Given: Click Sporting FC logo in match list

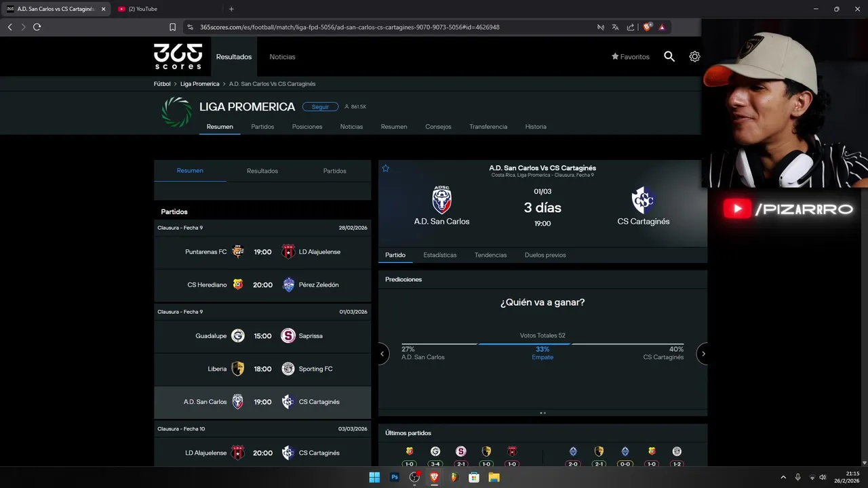Looking at the screenshot, I should pos(288,369).
